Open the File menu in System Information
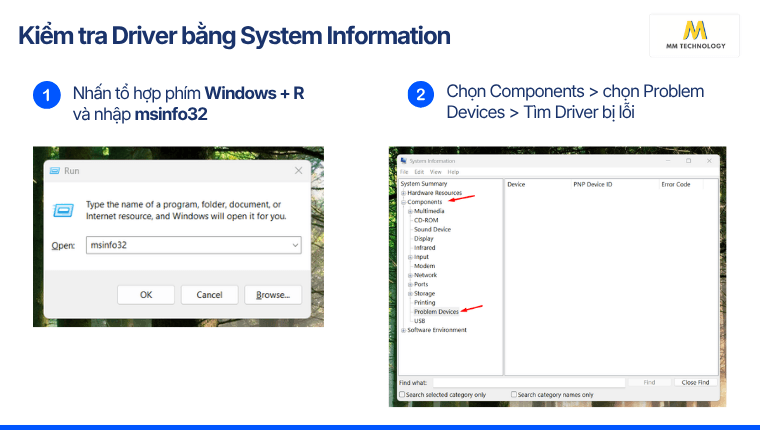This screenshot has width=760, height=430. pyautogui.click(x=404, y=172)
